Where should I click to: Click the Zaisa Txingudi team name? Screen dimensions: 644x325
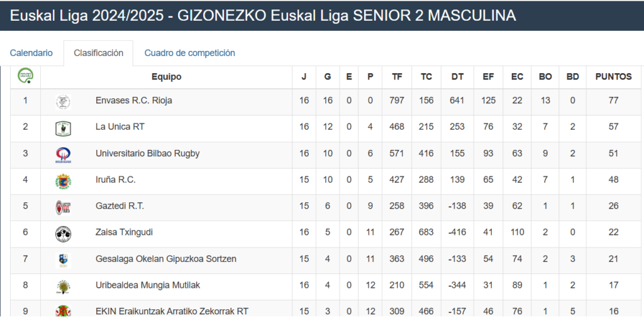tap(124, 232)
